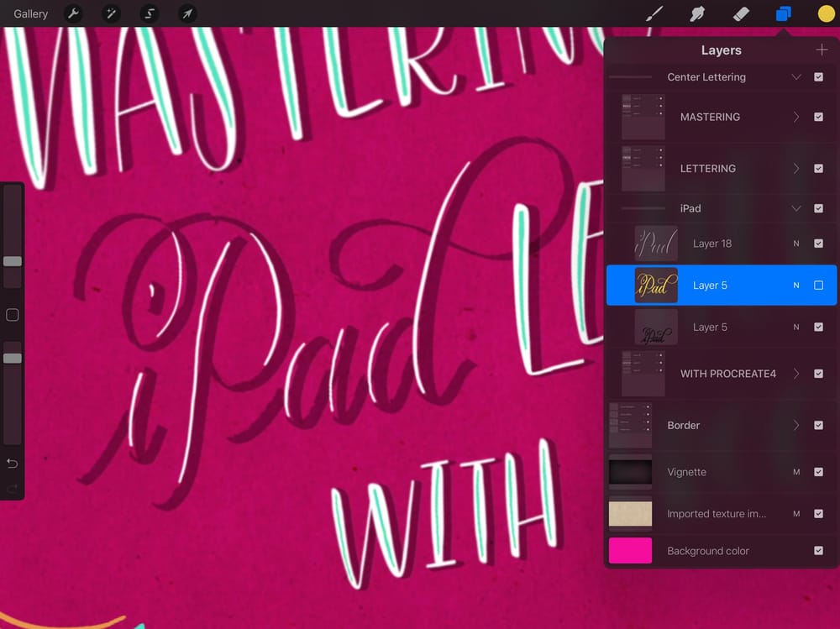This screenshot has height=629, width=840.
Task: Select the Vignette layer name
Action: coord(687,472)
